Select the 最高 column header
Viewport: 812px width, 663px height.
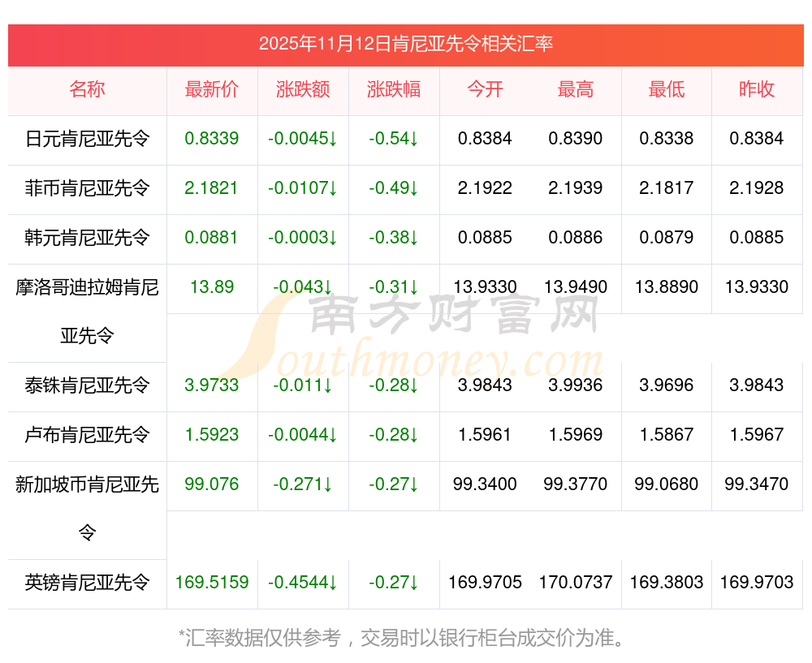click(576, 89)
